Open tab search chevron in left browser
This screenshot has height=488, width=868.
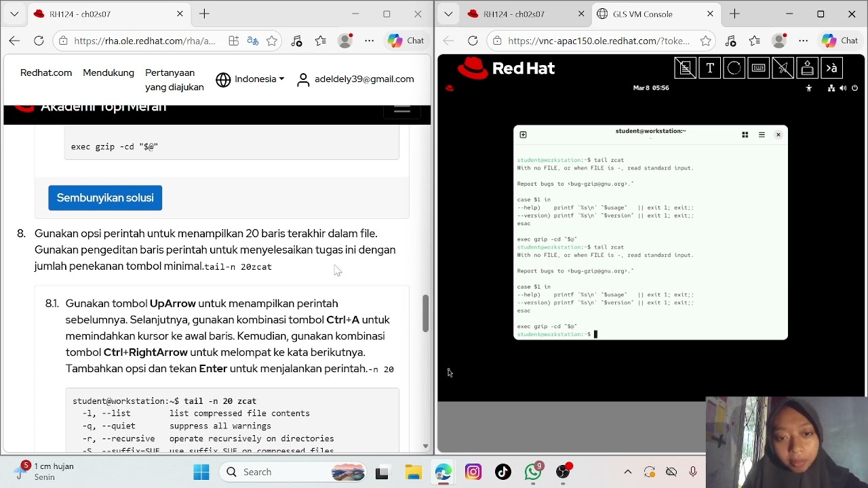14,14
